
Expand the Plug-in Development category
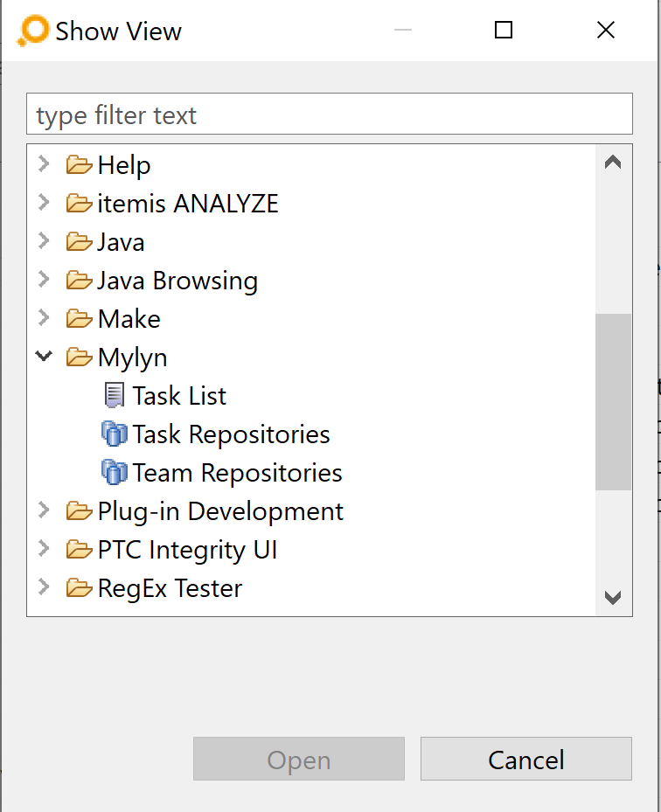point(44,510)
